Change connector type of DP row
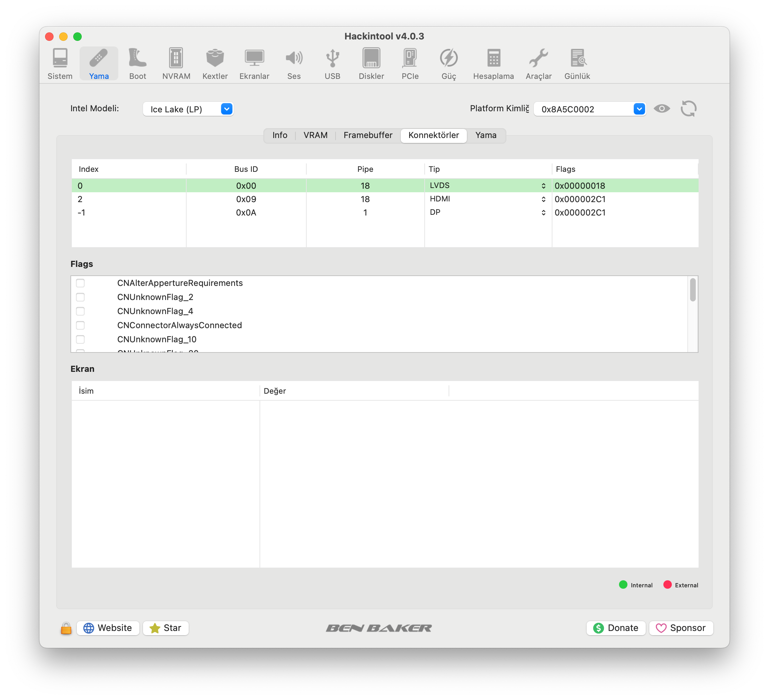 488,212
